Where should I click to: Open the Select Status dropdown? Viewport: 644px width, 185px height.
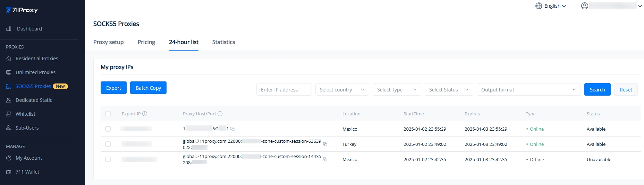(x=449, y=90)
